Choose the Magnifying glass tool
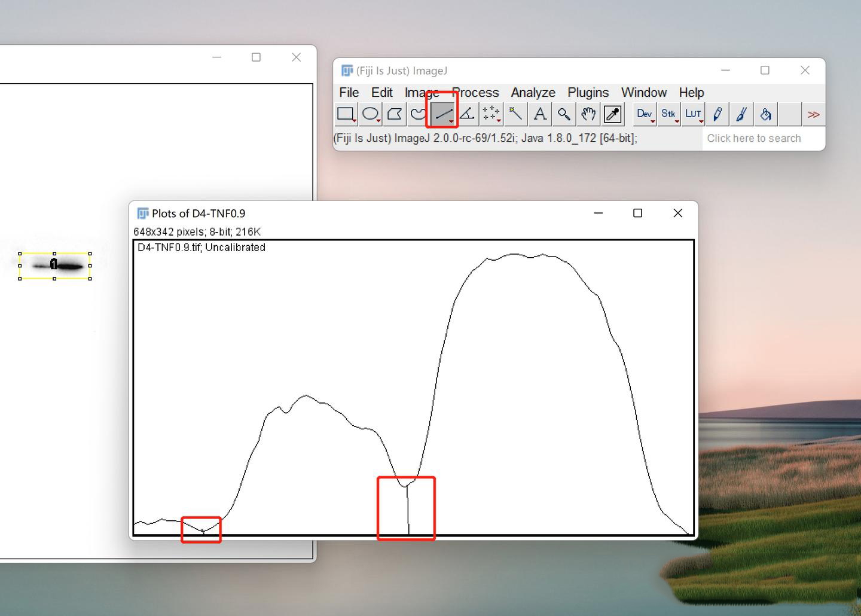Image resolution: width=861 pixels, height=616 pixels. (564, 114)
